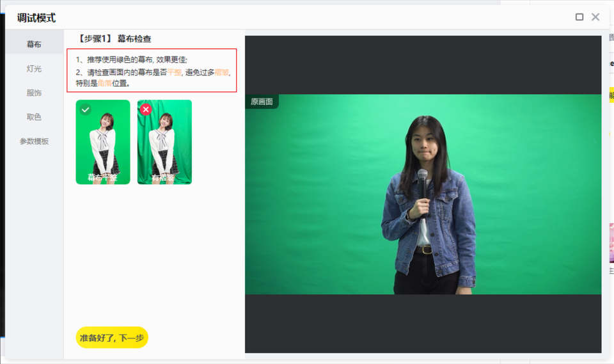Click the 调试模式 dialog title

coord(36,18)
